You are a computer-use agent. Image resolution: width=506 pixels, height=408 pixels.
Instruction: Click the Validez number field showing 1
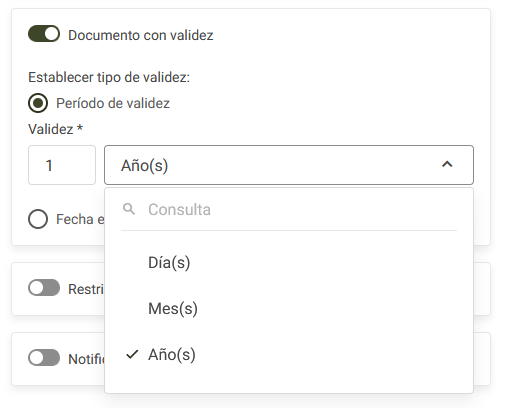(x=62, y=165)
